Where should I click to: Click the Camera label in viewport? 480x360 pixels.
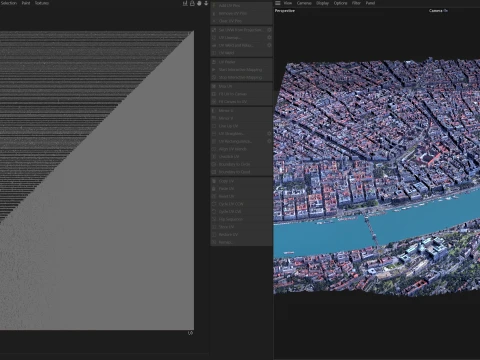pyautogui.click(x=438, y=11)
